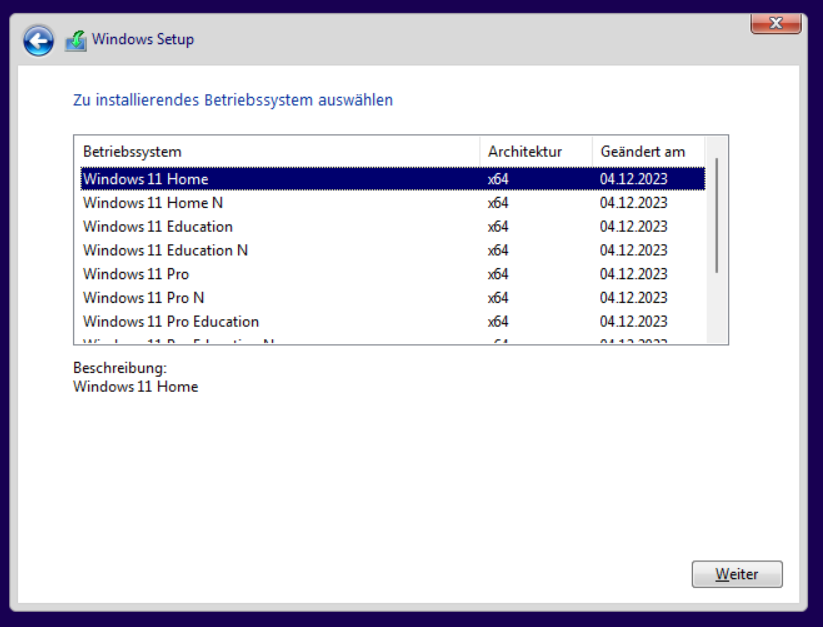The height and width of the screenshot is (627, 823).
Task: Select the Windows 11 Home N row
Action: click(393, 203)
